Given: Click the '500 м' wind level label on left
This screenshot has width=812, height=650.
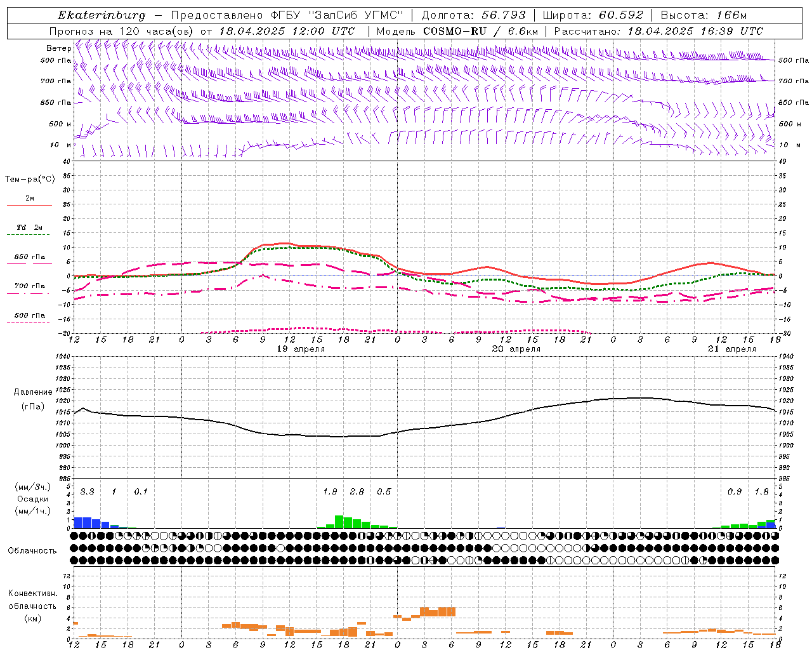Looking at the screenshot, I should 60,124.
